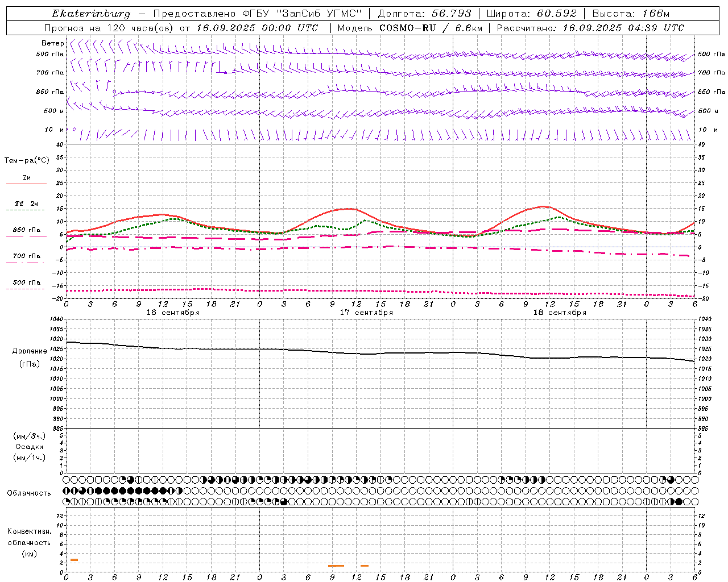Click the red temperature peak on 18 September
The width and height of the screenshot is (728, 582).
(543, 206)
